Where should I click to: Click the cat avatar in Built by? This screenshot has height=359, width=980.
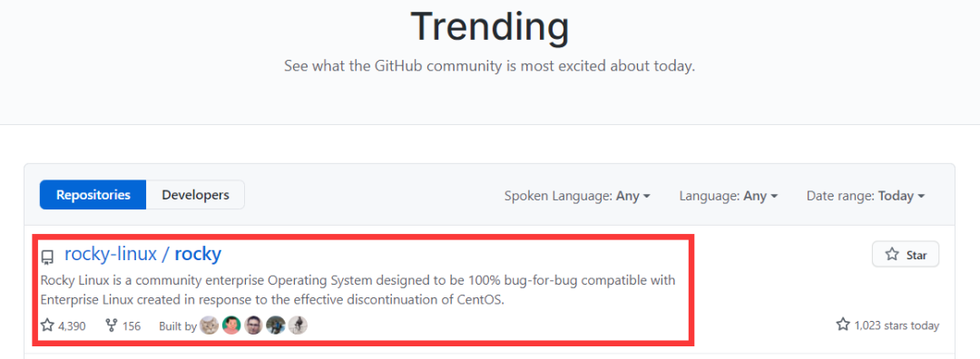(x=210, y=325)
